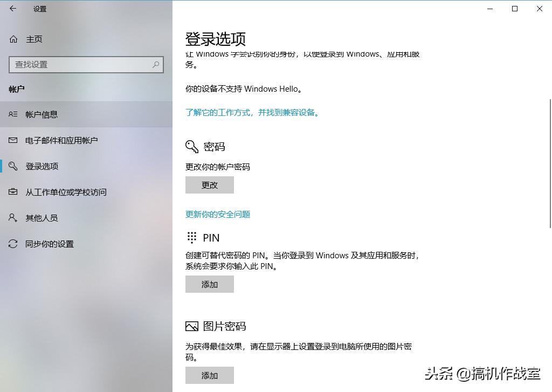Screen dimensions: 552x392
Task: Click inside the 查找设置 search field
Action: coord(81,65)
